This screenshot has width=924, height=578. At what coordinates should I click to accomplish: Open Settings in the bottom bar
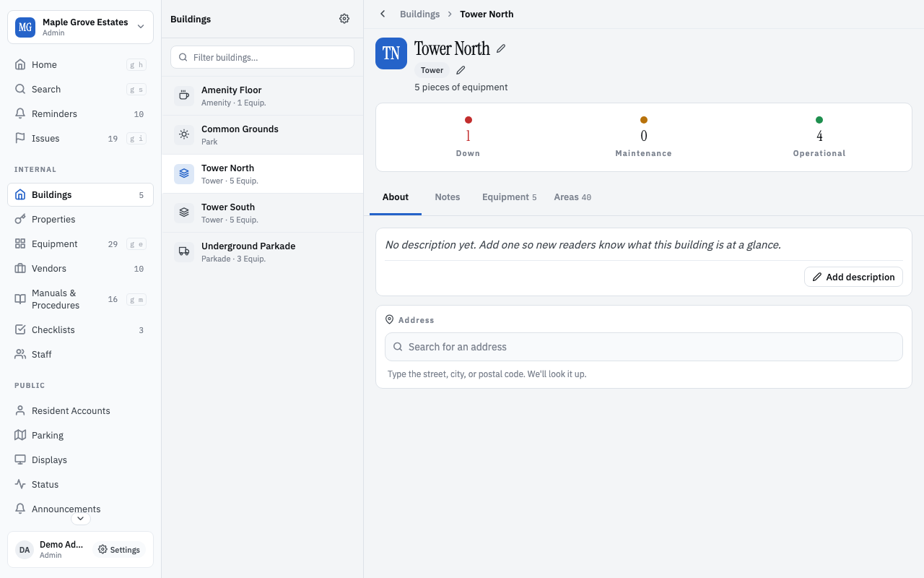pos(119,550)
